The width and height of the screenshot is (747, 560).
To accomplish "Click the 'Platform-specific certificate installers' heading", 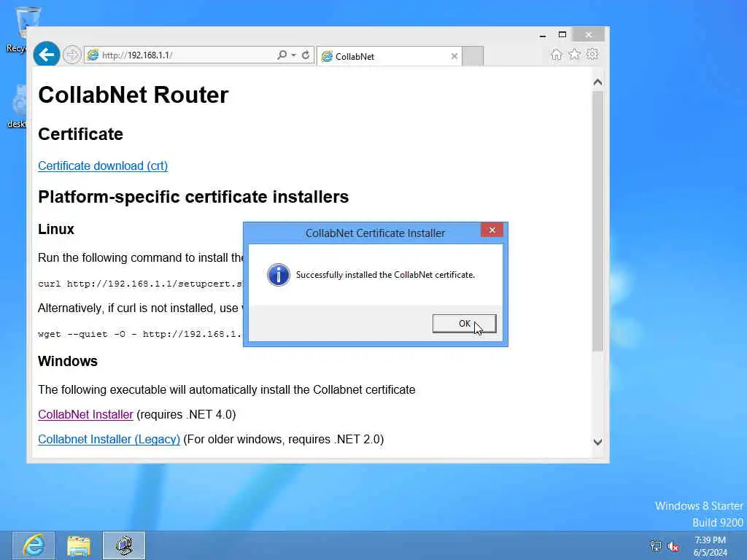I will click(x=193, y=197).
